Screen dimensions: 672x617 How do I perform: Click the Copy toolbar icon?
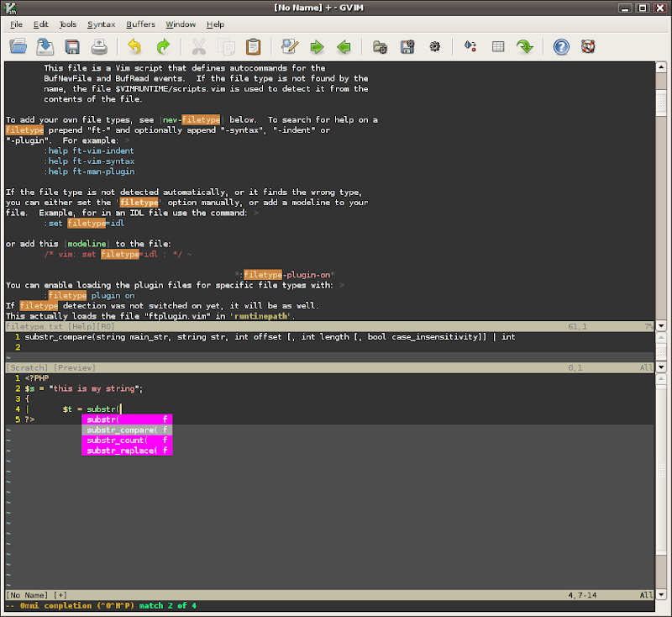tap(226, 46)
